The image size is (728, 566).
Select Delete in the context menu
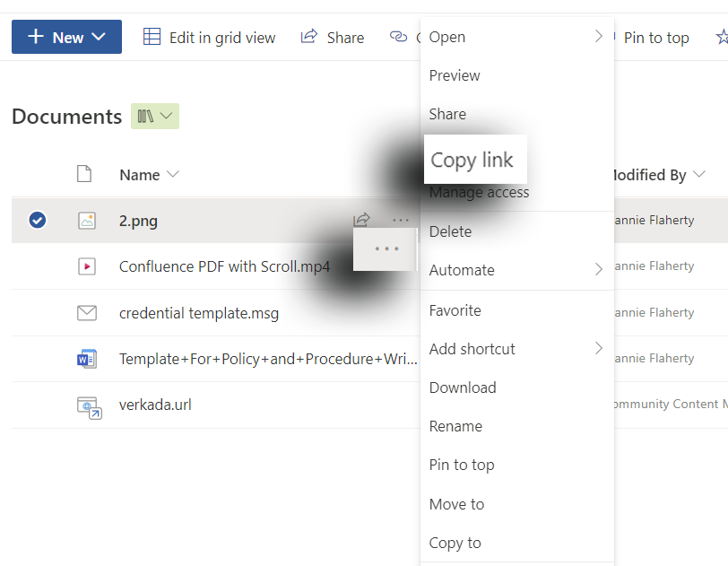[x=450, y=231]
